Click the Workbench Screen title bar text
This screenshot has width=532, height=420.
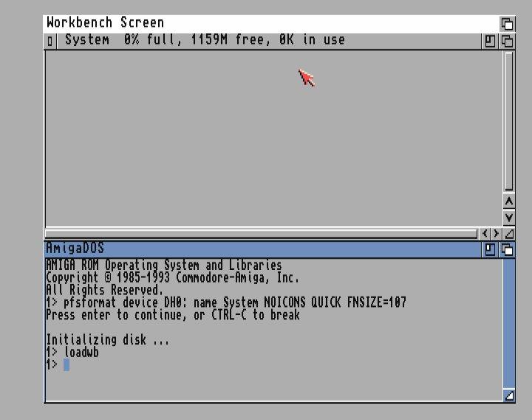105,23
